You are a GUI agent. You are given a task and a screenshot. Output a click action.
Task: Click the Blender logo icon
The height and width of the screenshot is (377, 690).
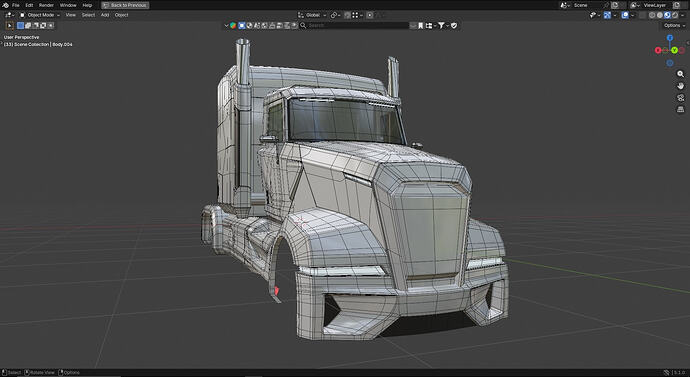5,5
